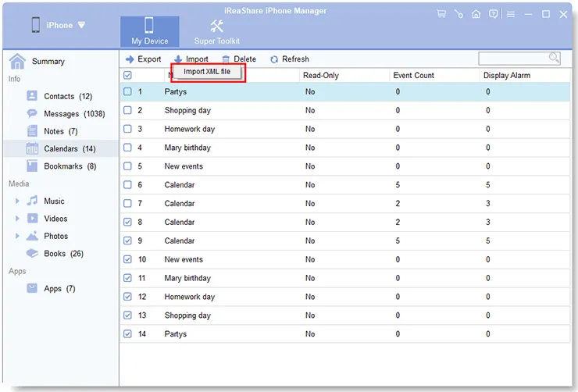
Task: Click the Export button label
Action: [x=149, y=59]
